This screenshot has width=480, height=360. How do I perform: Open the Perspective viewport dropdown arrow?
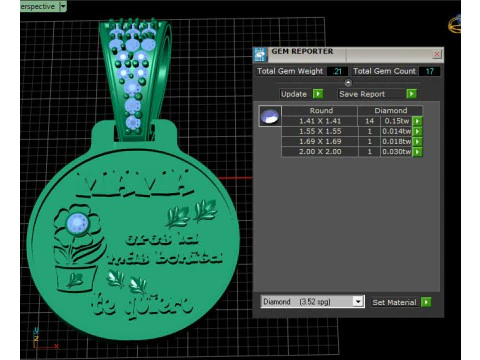[63, 6]
